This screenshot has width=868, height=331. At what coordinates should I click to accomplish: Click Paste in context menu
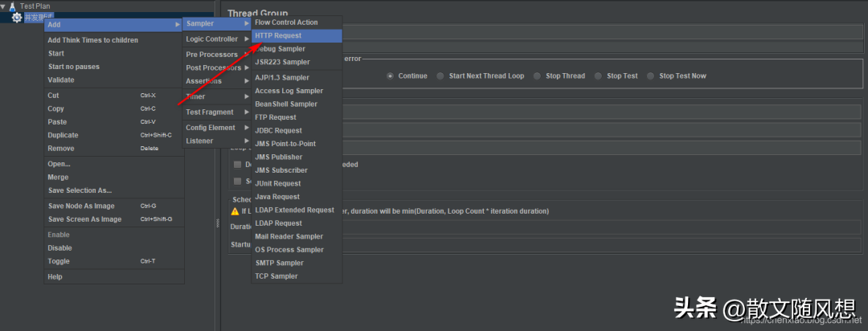[113, 122]
